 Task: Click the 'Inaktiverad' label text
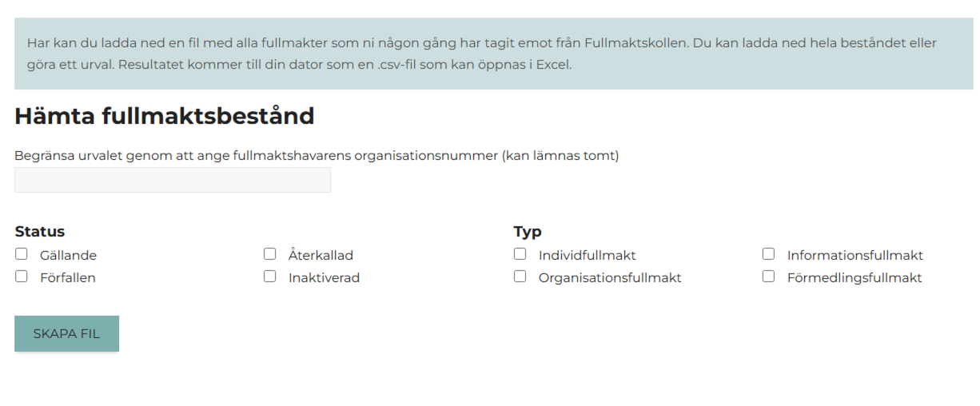(x=324, y=278)
